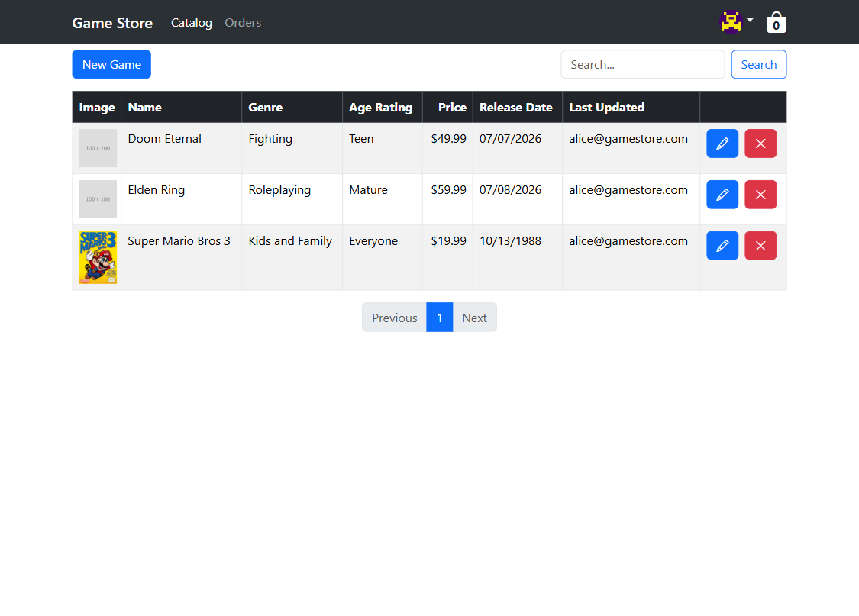The width and height of the screenshot is (859, 616).
Task: Click the Doom Eternal placeholder image
Action: [x=98, y=148]
